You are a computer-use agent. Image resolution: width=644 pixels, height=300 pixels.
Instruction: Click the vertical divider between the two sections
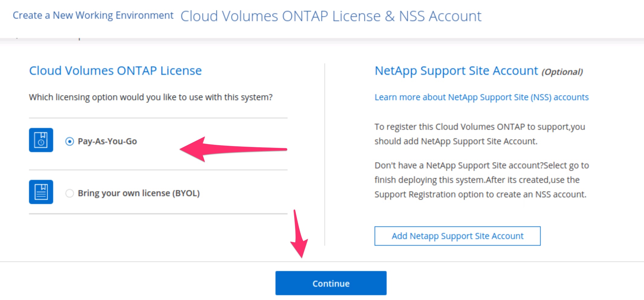(x=325, y=154)
